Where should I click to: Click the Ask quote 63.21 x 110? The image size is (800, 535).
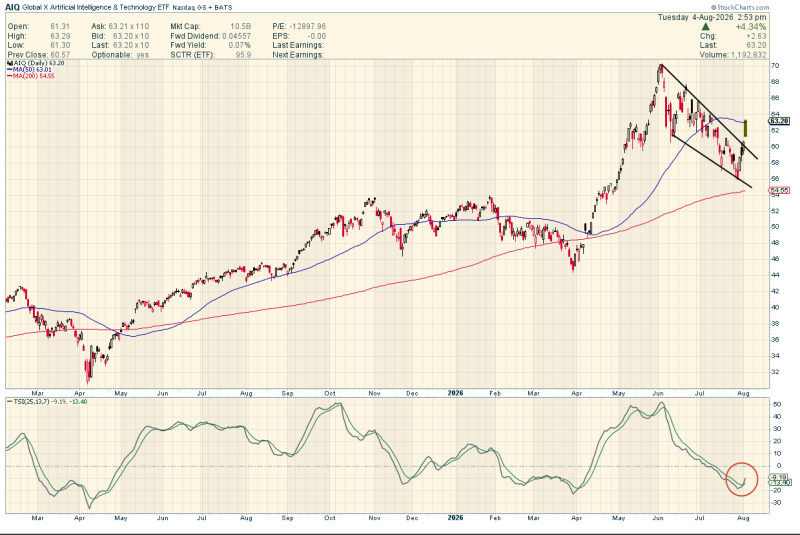click(x=129, y=27)
